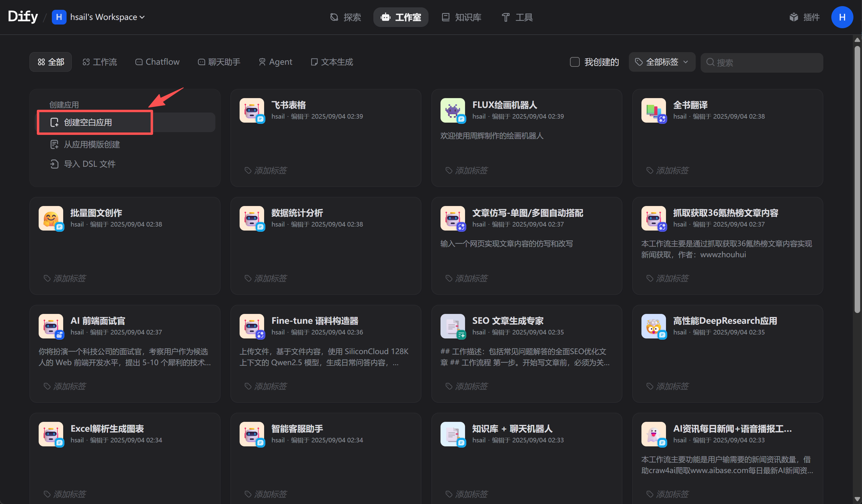Open the 批量图文创作 app icon
862x504 pixels.
point(51,218)
